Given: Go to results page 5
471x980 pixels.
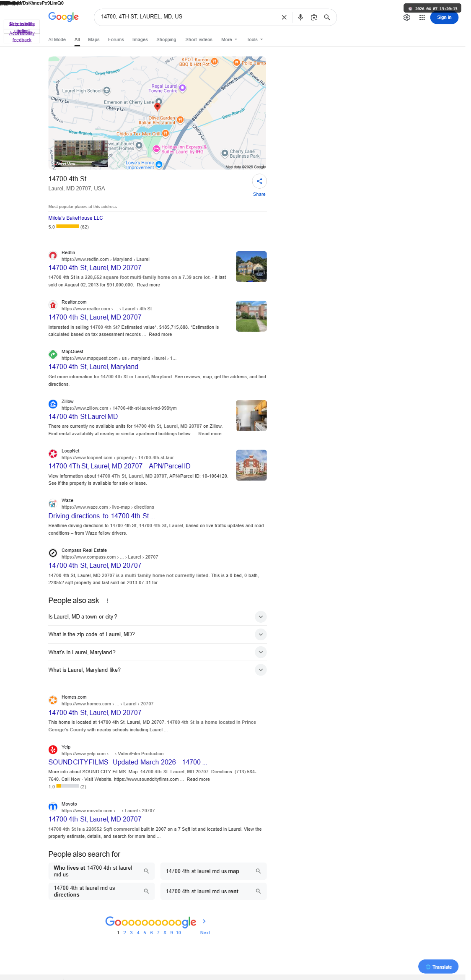Looking at the screenshot, I should (145, 933).
